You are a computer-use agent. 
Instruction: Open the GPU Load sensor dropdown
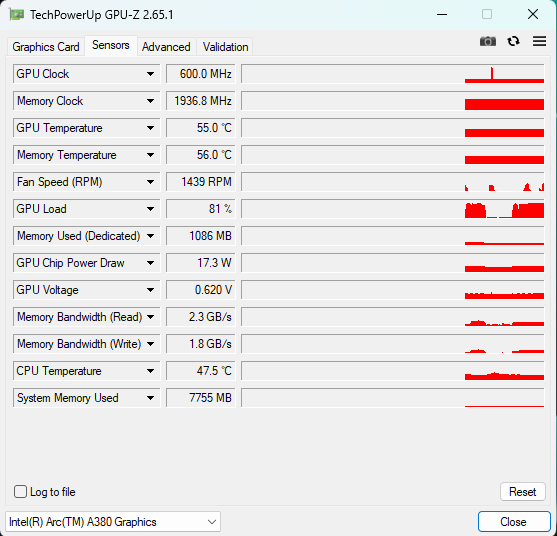point(86,209)
